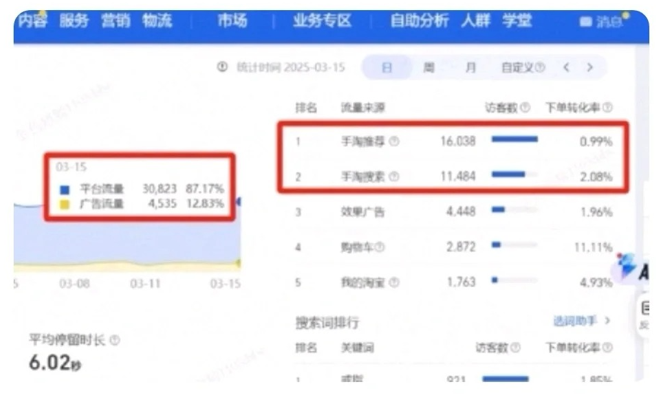Open the 物流 menu
The image size is (656, 398).
[x=157, y=20]
